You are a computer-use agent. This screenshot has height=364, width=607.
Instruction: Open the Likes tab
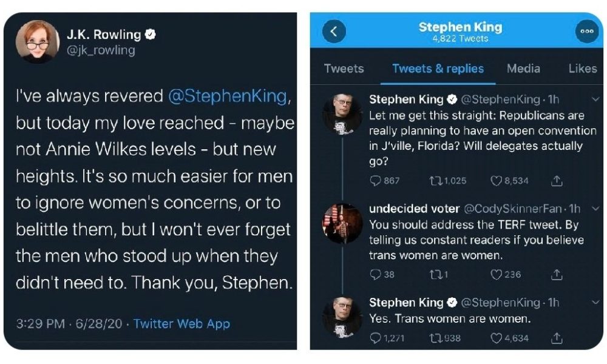(582, 69)
